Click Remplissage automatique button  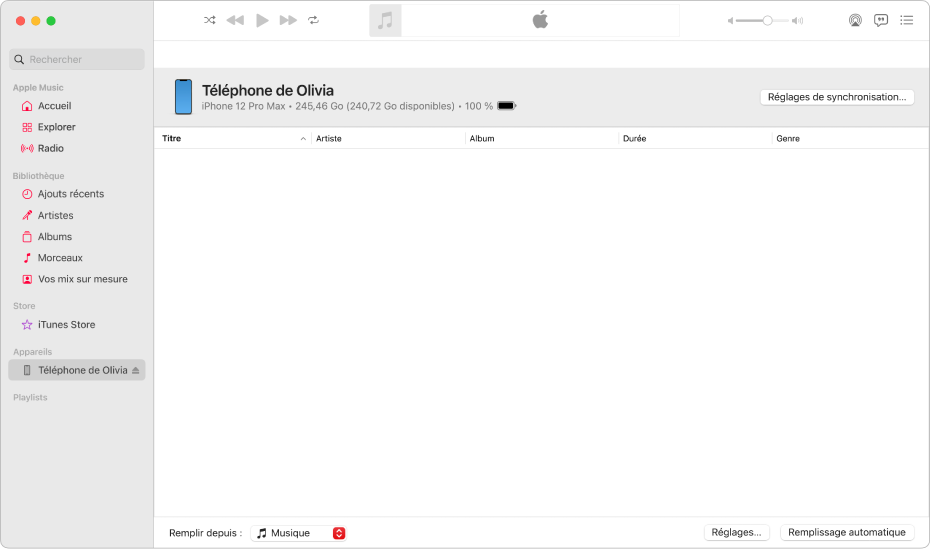847,533
